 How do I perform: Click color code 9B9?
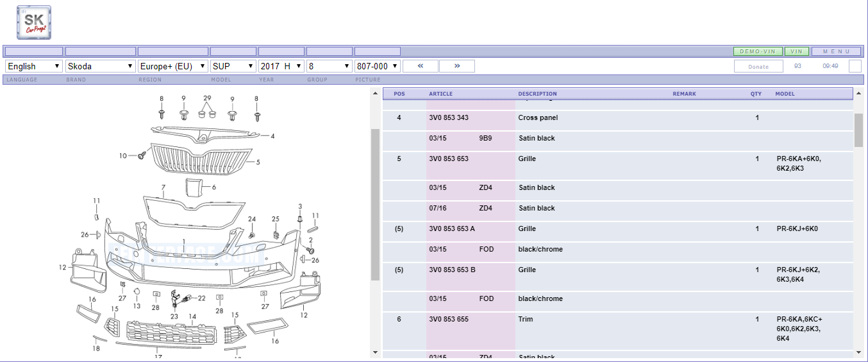click(485, 139)
